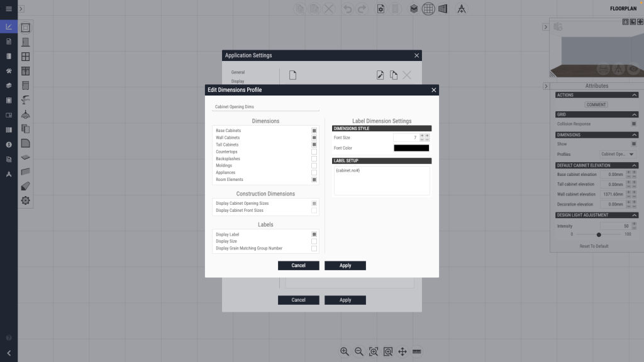644x362 pixels.
Task: Click the zoom in magnifier icon
Action: [345, 351]
